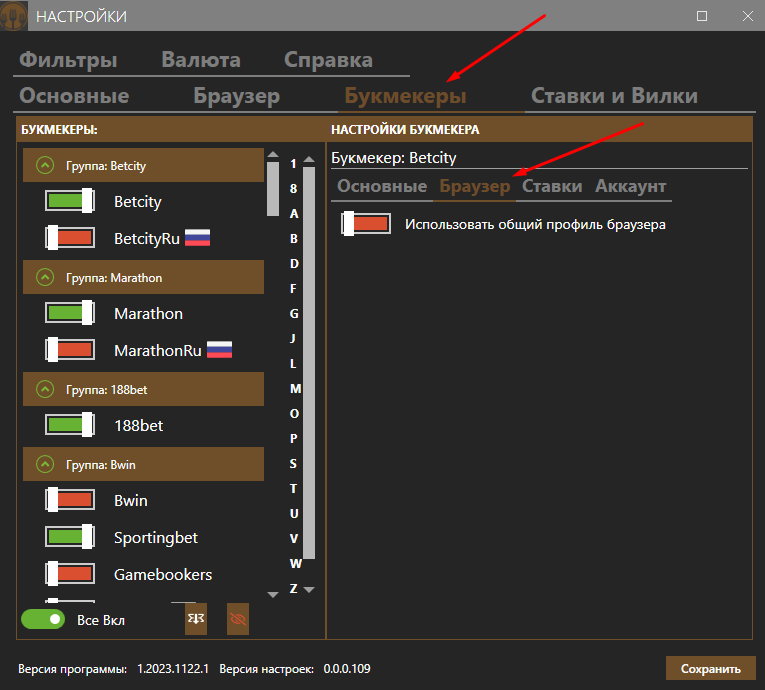Viewport: 765px width, 690px height.
Task: Jump to letter M in alphabet index
Action: 294,388
